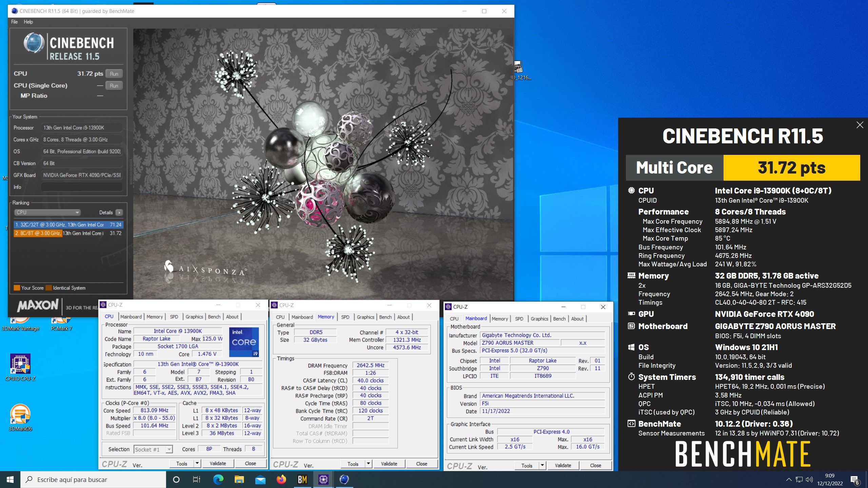The width and height of the screenshot is (868, 488).
Task: Switch to Graphics tab in Mainboard CPU-Z window
Action: pos(539,319)
